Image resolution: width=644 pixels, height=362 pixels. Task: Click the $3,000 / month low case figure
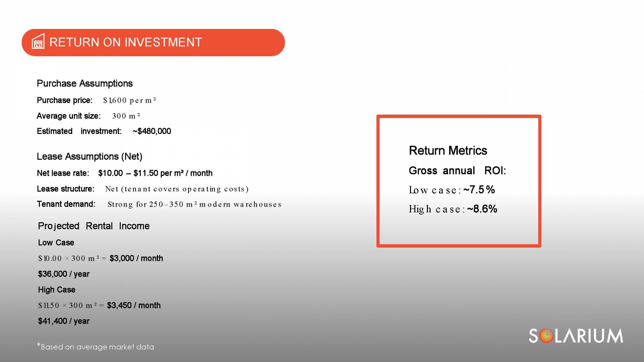[136, 258]
